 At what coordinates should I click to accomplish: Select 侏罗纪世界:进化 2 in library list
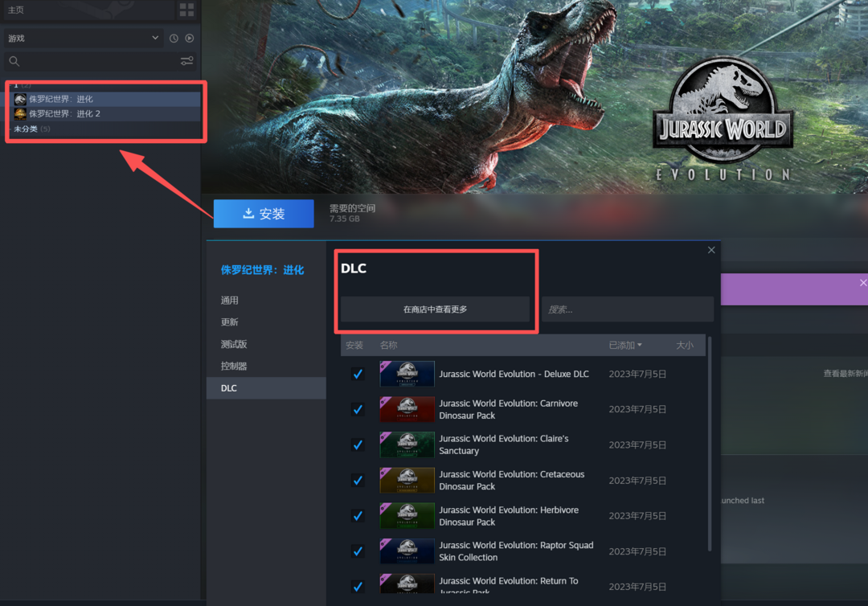(65, 114)
